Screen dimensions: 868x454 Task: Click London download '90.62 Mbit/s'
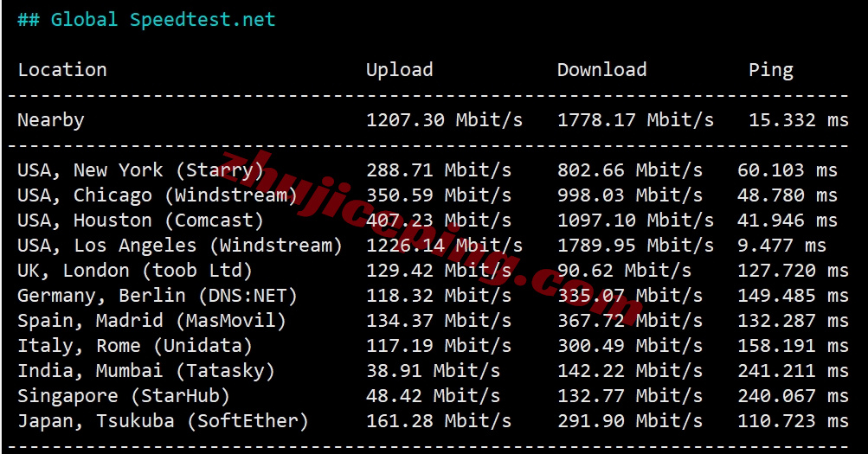[x=625, y=271]
